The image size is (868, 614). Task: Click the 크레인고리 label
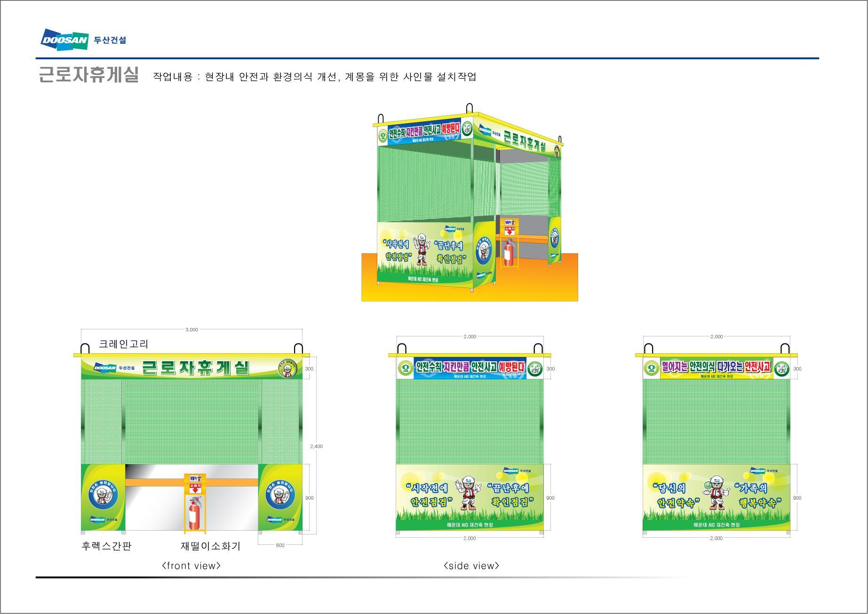coord(124,344)
